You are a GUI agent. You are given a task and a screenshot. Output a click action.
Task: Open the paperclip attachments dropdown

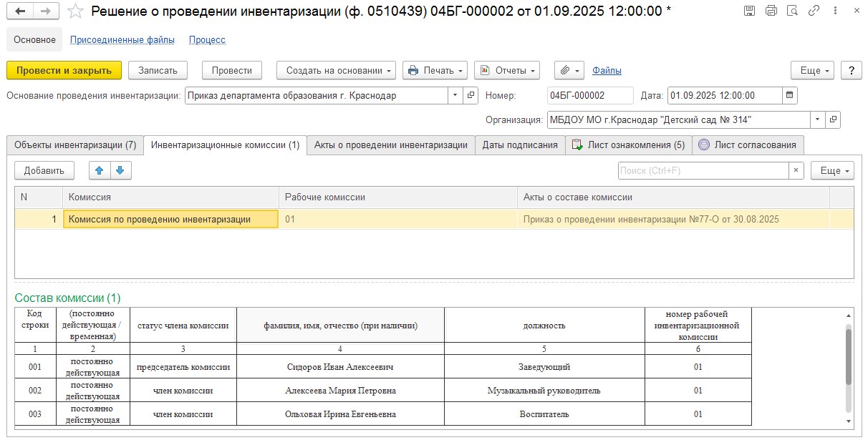tap(569, 70)
